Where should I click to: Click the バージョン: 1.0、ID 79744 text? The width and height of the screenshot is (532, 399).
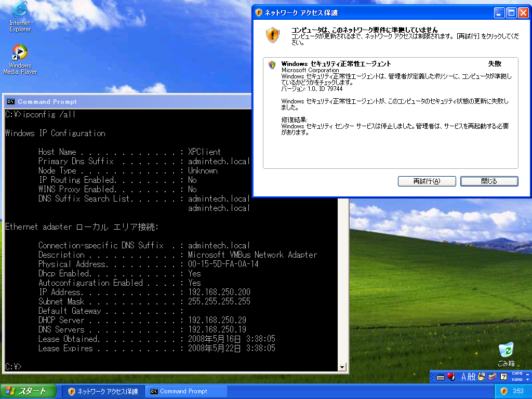(x=312, y=89)
